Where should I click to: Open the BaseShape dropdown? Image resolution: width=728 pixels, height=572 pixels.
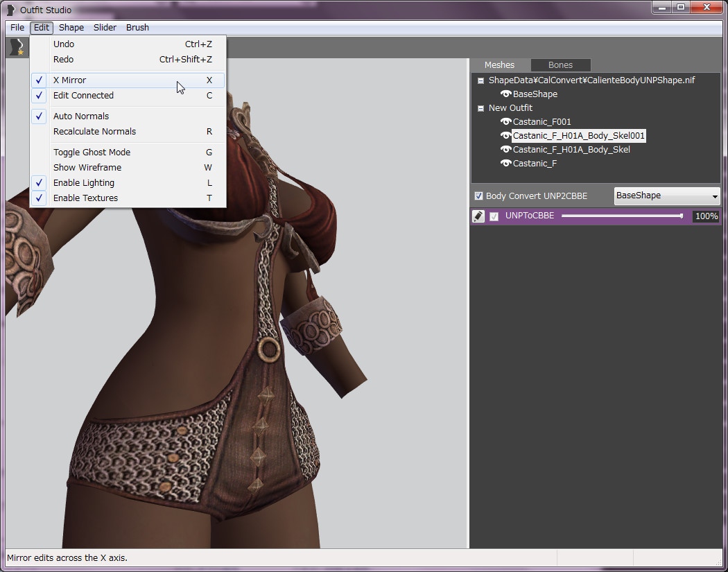point(667,196)
